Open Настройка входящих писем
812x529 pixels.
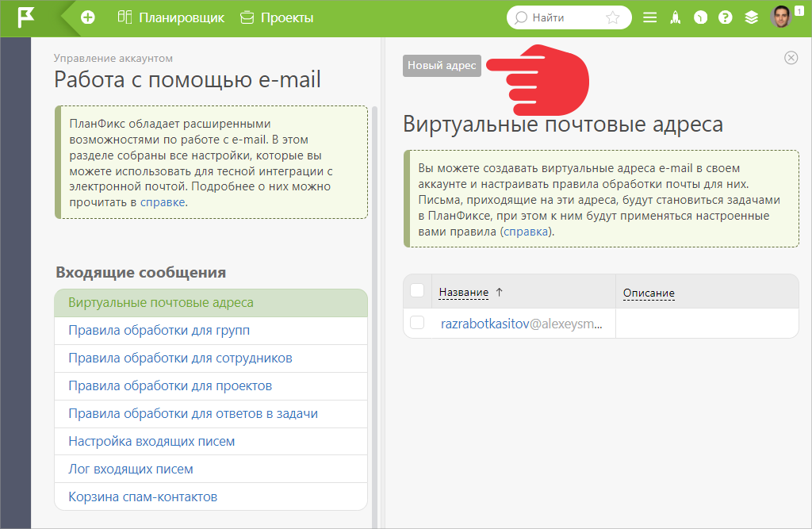coord(211,442)
